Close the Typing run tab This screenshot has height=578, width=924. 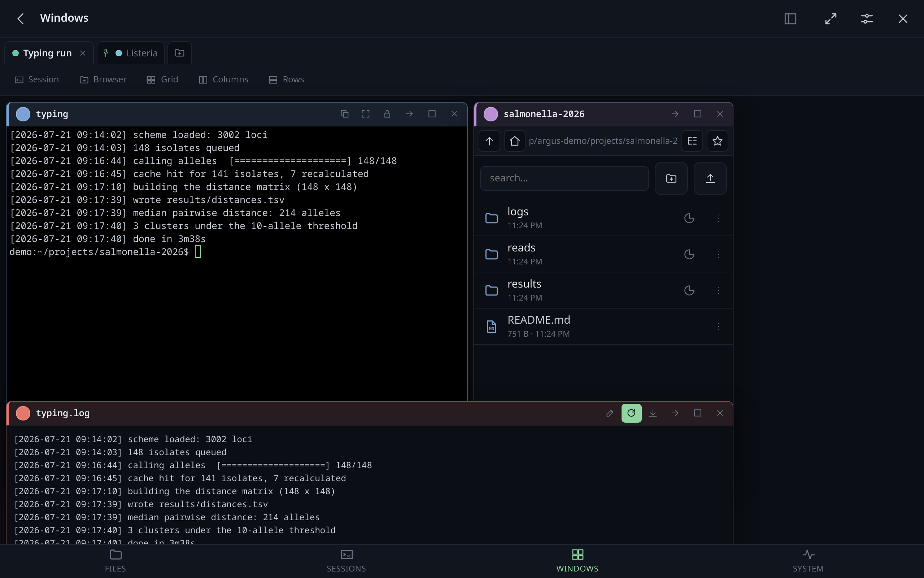pos(82,53)
